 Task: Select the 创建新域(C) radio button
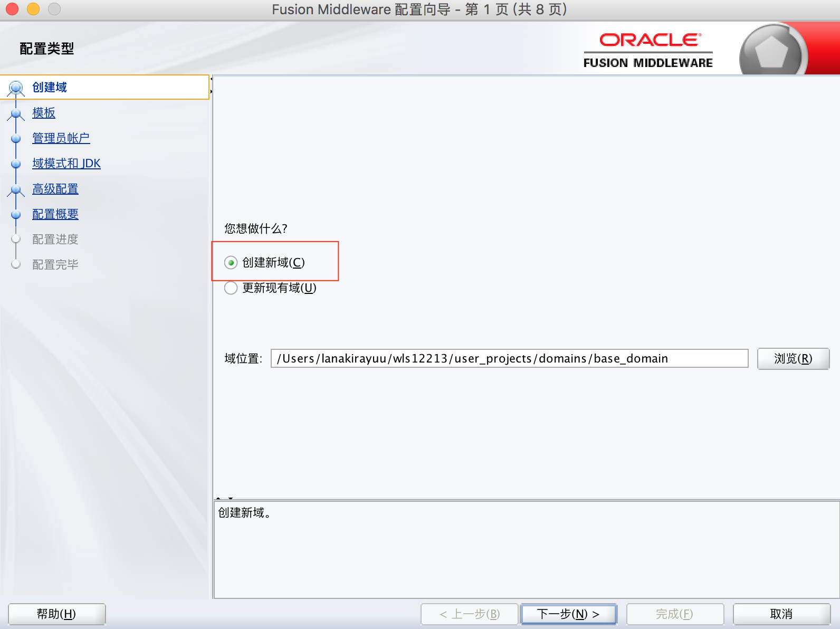[x=231, y=263]
